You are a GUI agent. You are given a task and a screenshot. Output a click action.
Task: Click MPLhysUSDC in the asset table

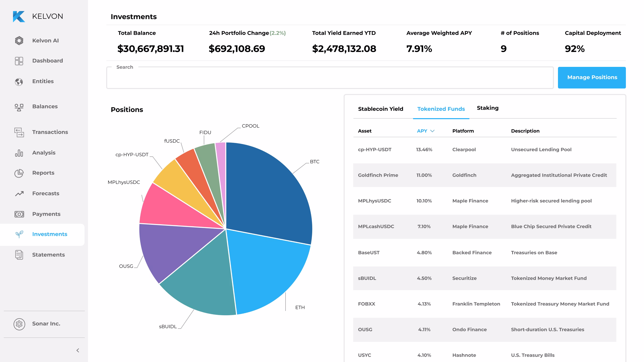(x=374, y=201)
